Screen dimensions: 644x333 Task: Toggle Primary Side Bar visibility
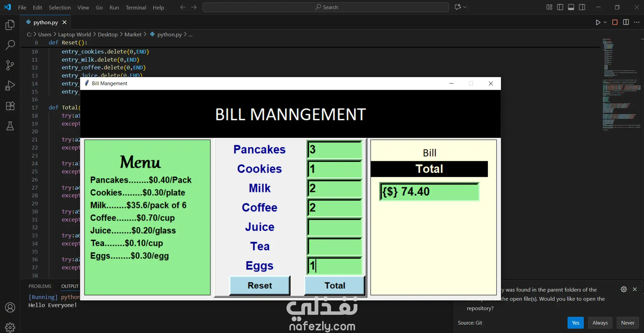[x=560, y=7]
